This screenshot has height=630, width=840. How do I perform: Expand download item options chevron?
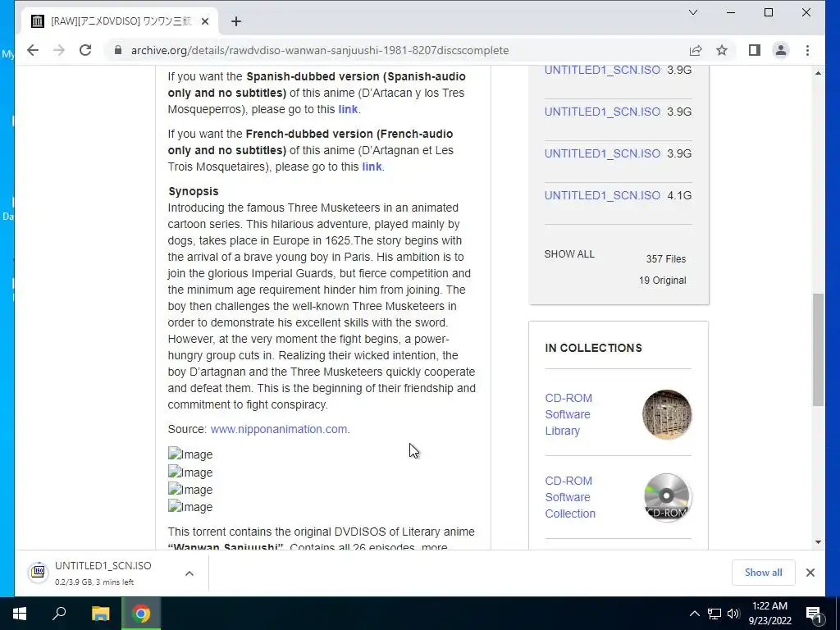[189, 573]
